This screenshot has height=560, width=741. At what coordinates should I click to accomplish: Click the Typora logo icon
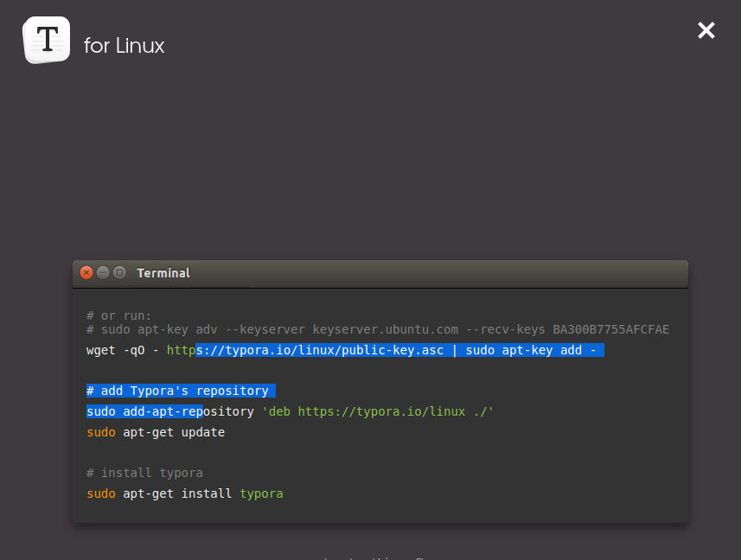point(47,40)
